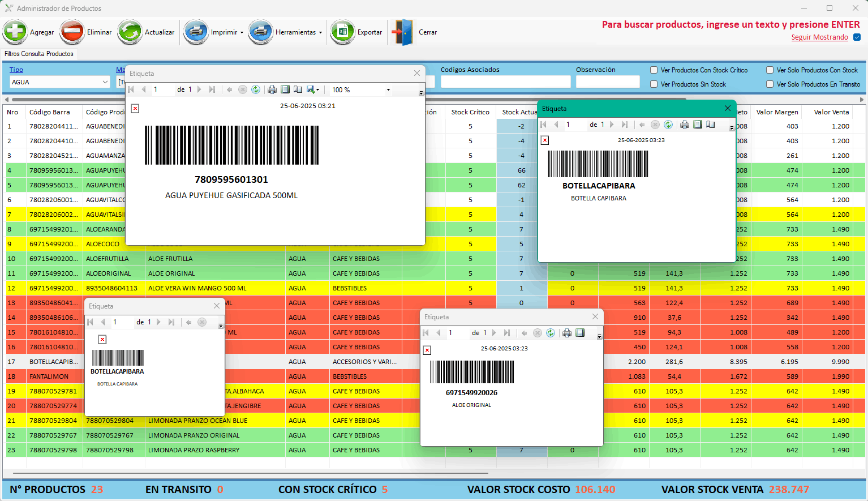The height and width of the screenshot is (501, 868).
Task: Click the green Agregar plus icon
Action: tap(15, 32)
